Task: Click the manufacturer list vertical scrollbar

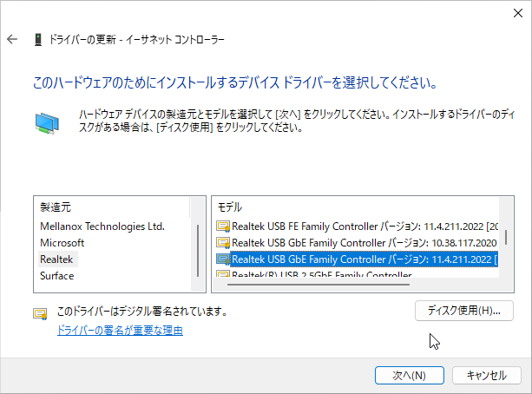Action: point(199,247)
